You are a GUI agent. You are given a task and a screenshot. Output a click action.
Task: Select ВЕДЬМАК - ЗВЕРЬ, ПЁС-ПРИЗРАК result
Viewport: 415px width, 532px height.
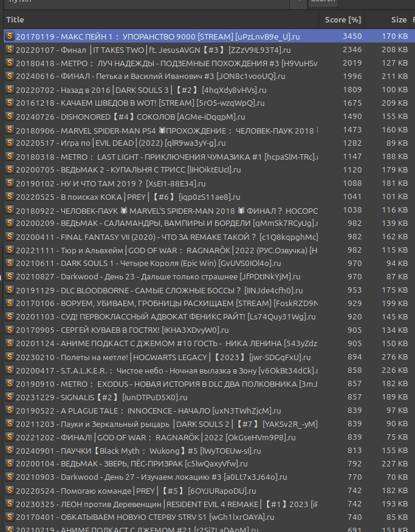(209, 464)
